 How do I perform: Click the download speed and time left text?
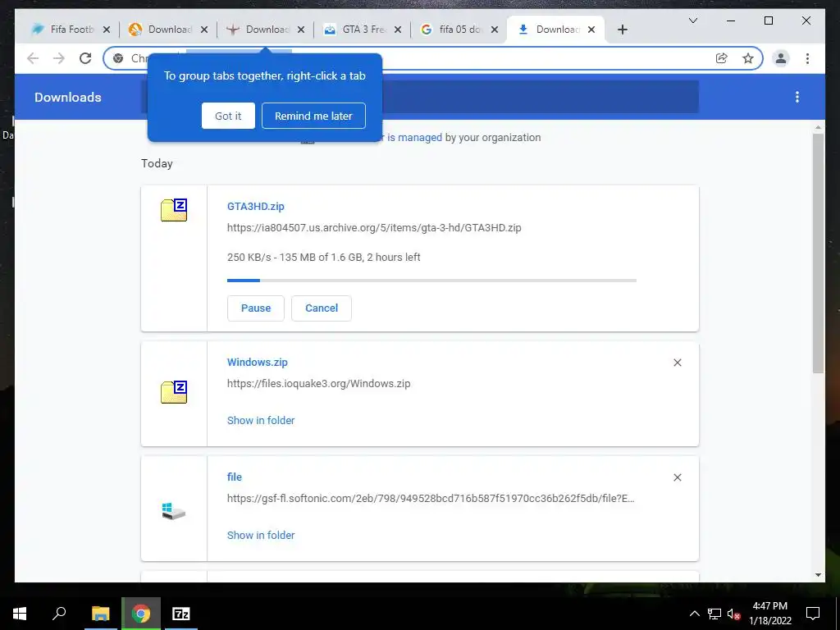pos(323,257)
